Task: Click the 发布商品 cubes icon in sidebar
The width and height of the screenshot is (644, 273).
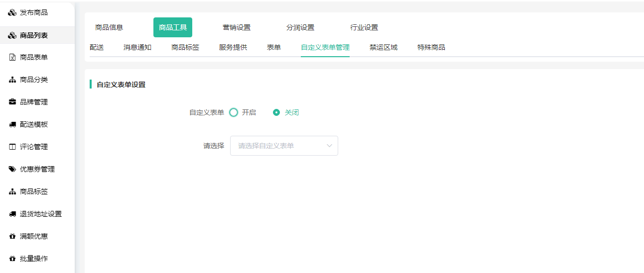Action: [12, 13]
